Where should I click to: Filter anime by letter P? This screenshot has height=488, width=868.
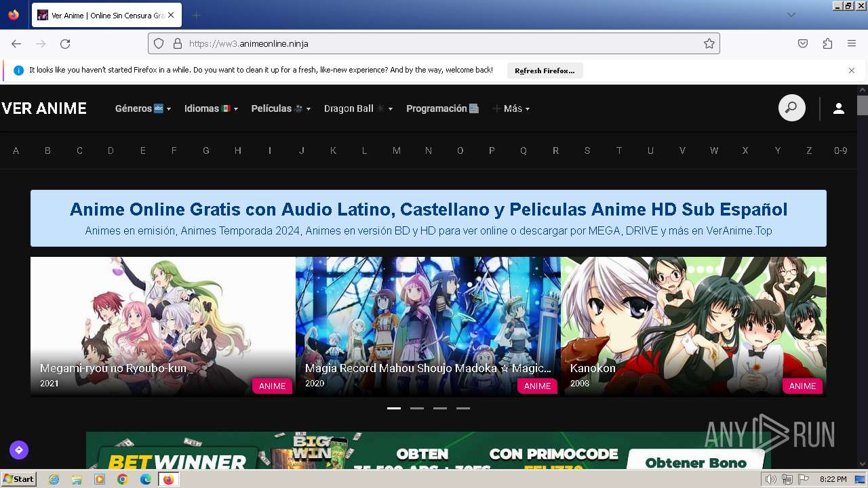(492, 150)
